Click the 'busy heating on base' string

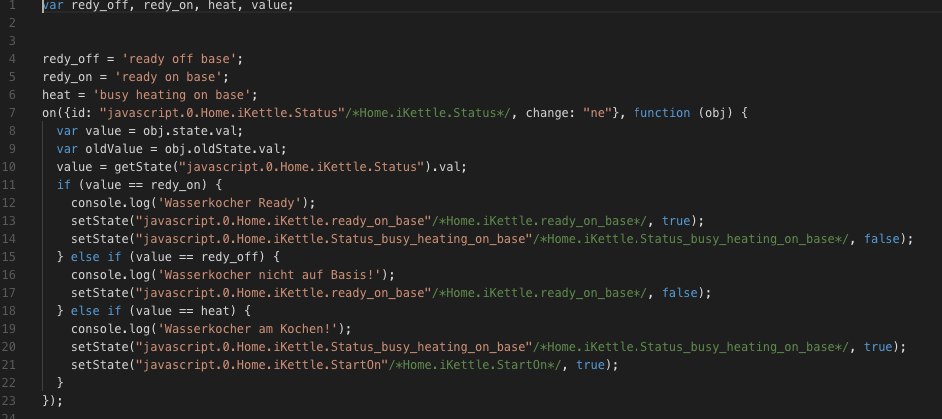tap(174, 95)
